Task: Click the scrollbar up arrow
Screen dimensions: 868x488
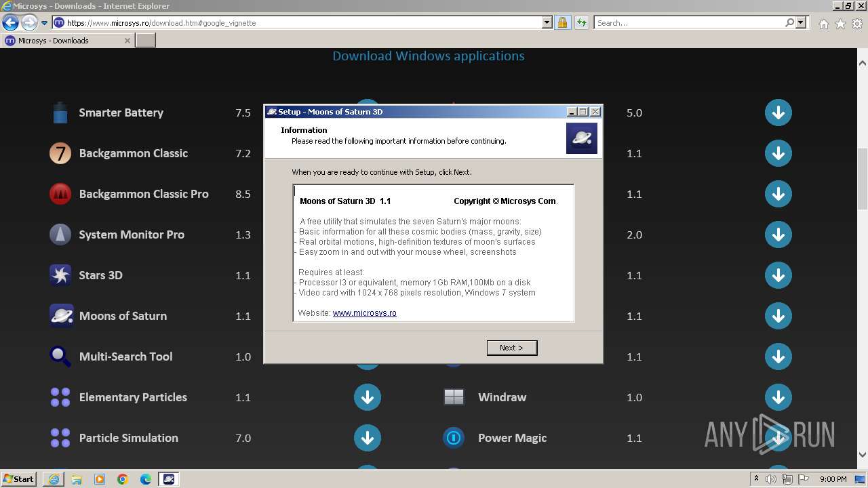Action: coord(863,63)
